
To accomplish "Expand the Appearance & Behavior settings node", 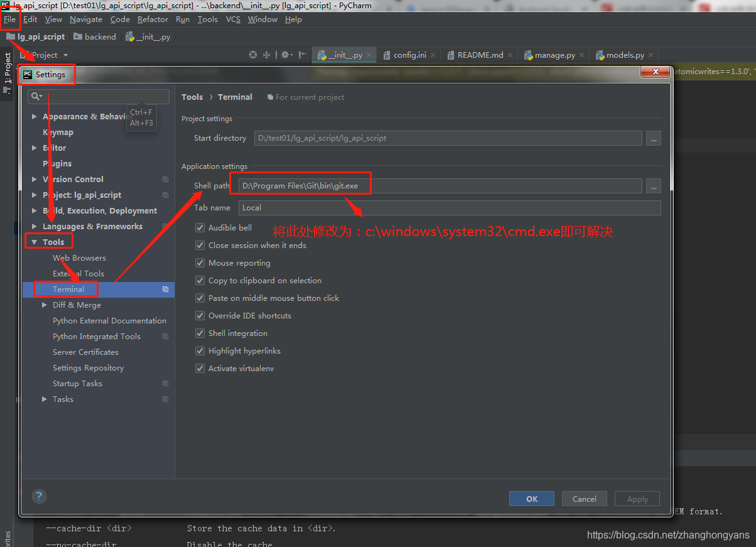I will click(x=35, y=117).
